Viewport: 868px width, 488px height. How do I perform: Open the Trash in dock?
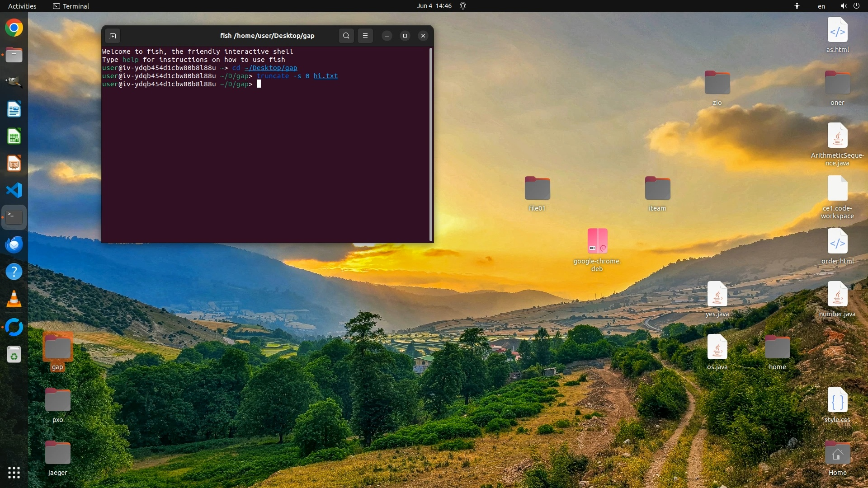[14, 355]
